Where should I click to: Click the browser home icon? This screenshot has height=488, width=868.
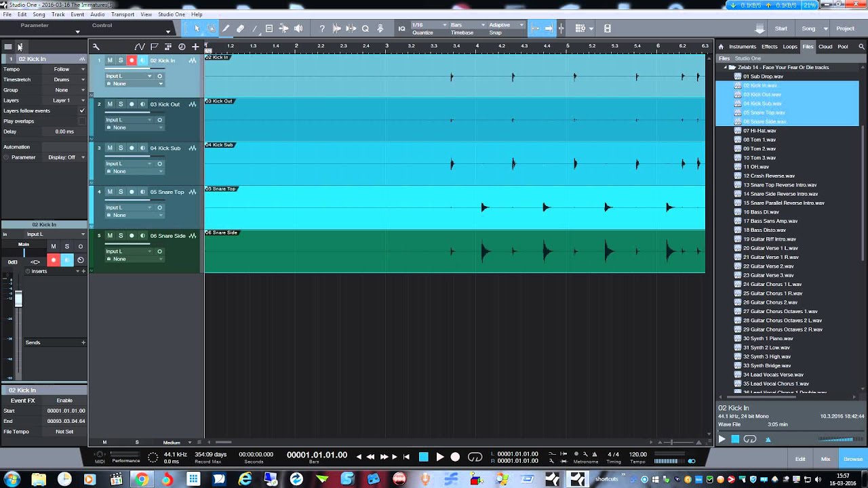[721, 47]
